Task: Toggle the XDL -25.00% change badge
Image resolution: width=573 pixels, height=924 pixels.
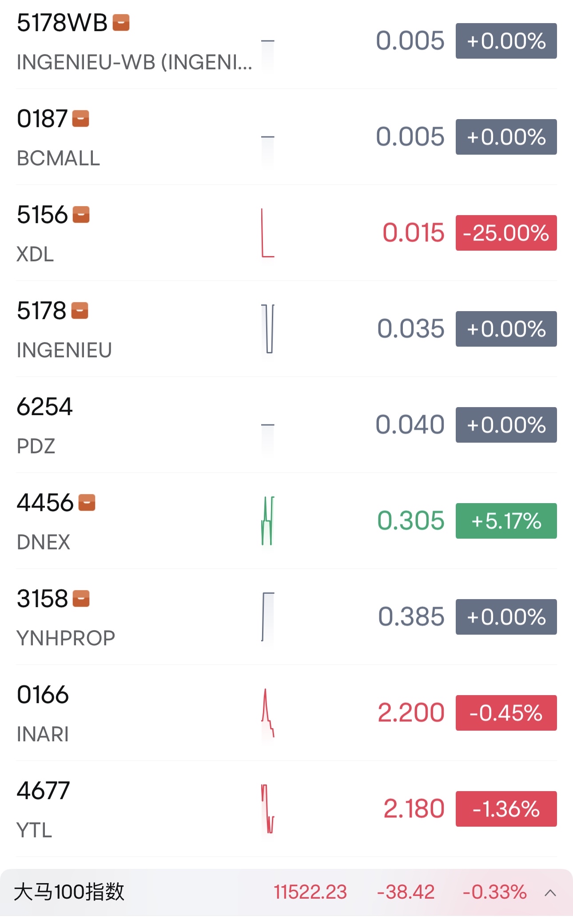Action: [506, 233]
